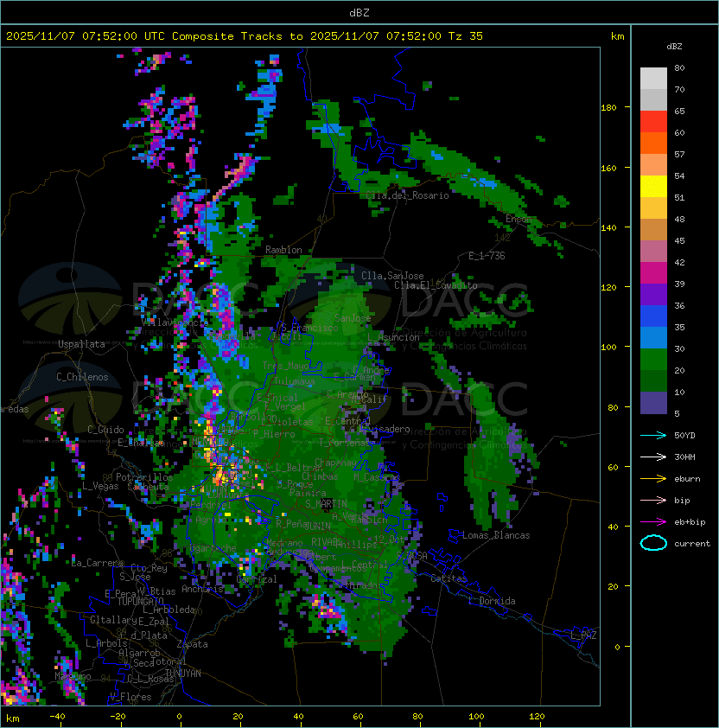Screen dimensions: 719x728
Task: Pick the bright green swatch in the dBZ scale
Action: pyautogui.click(x=653, y=360)
